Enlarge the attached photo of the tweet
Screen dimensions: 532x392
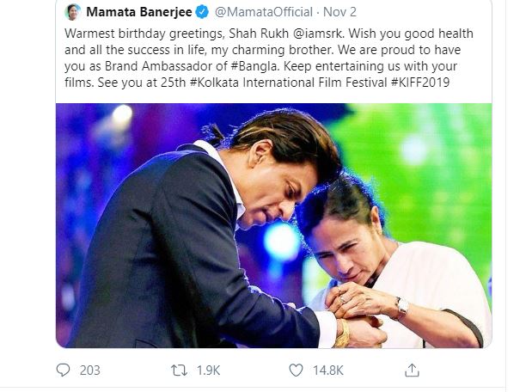(274, 226)
